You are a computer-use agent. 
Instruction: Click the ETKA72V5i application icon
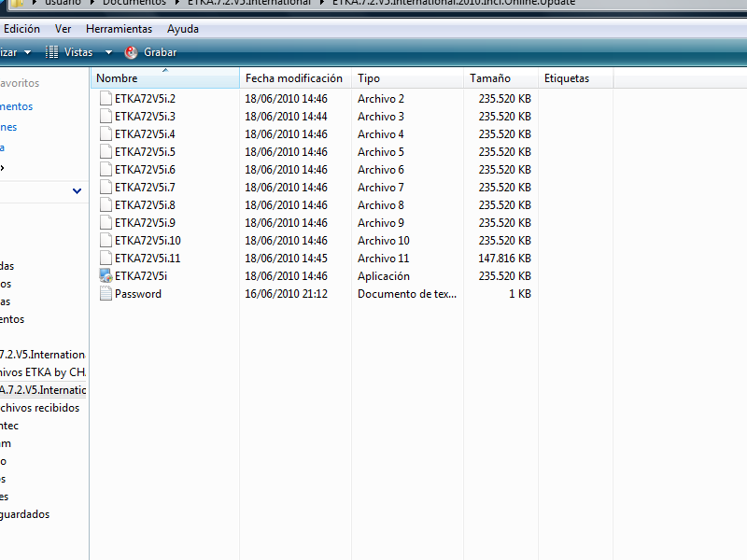(x=106, y=275)
